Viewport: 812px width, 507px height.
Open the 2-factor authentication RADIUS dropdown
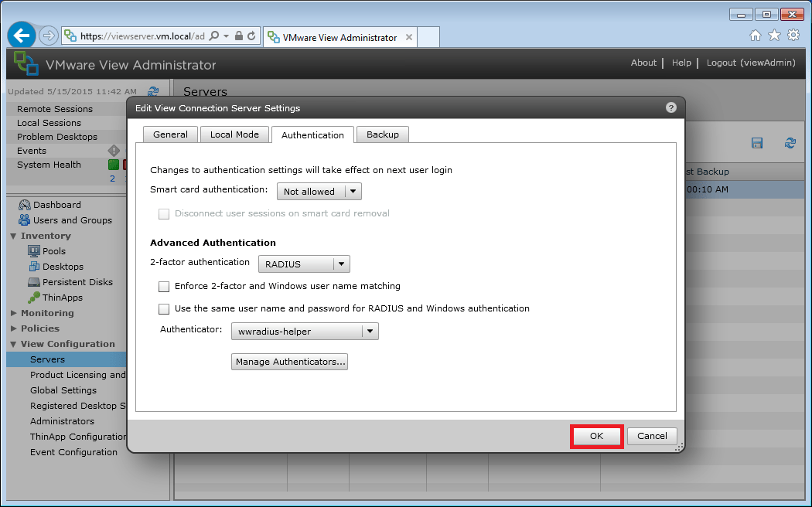tap(303, 264)
